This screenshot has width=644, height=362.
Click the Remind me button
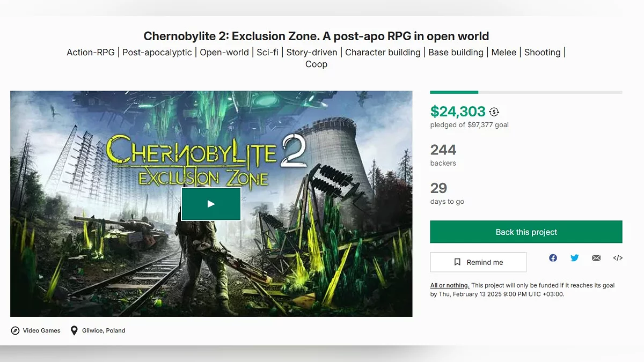click(478, 262)
